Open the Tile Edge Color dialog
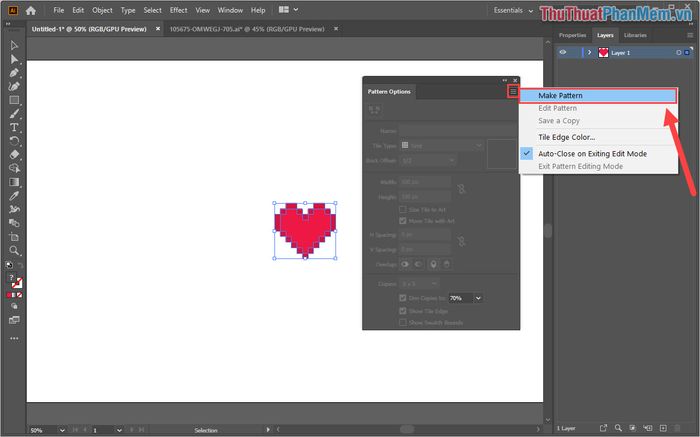The image size is (700, 437). tap(566, 137)
